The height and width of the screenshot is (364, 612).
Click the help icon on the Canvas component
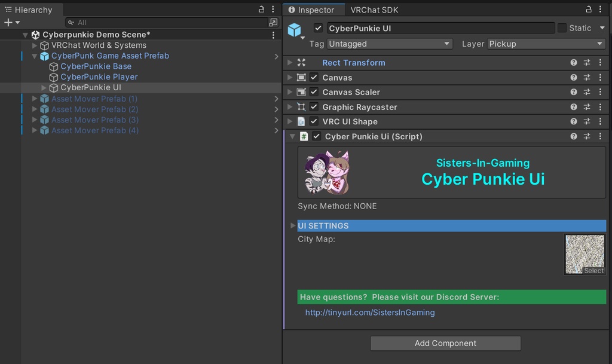pyautogui.click(x=573, y=77)
